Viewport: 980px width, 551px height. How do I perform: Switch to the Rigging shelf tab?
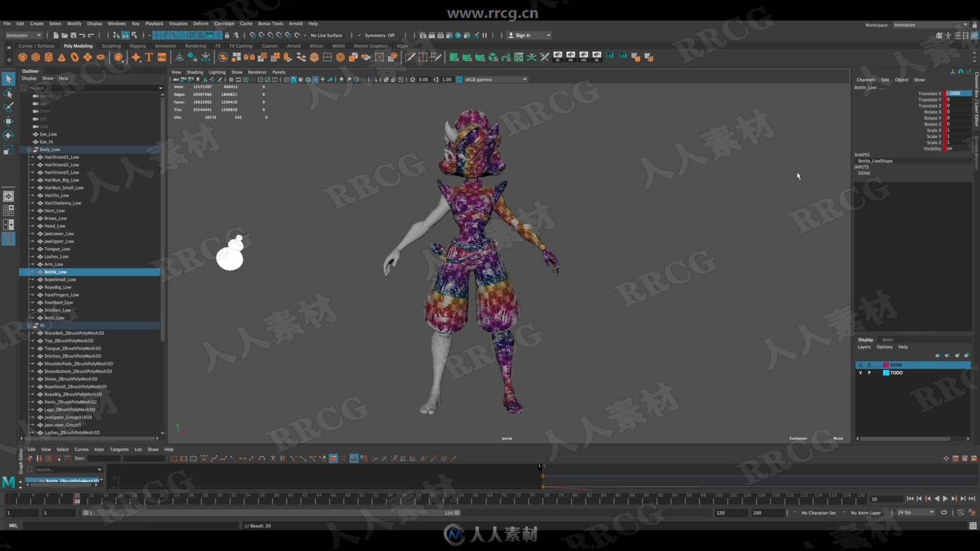[x=138, y=46]
